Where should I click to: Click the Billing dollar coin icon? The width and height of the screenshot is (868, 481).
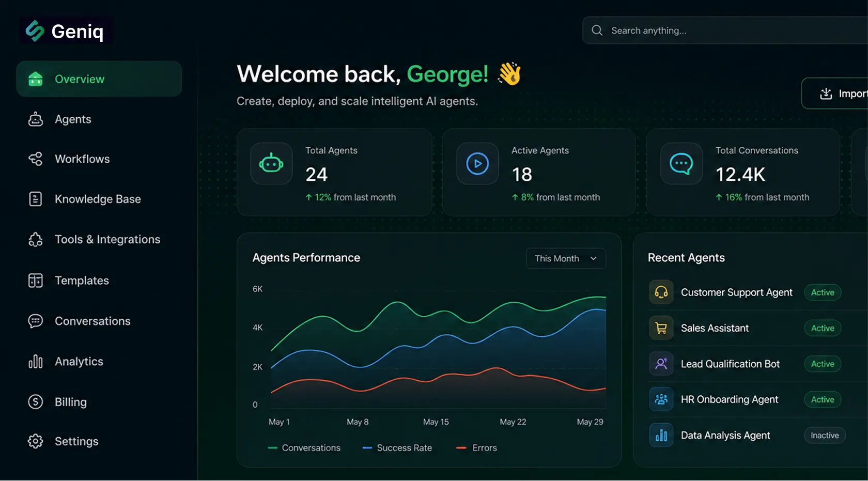coord(36,401)
